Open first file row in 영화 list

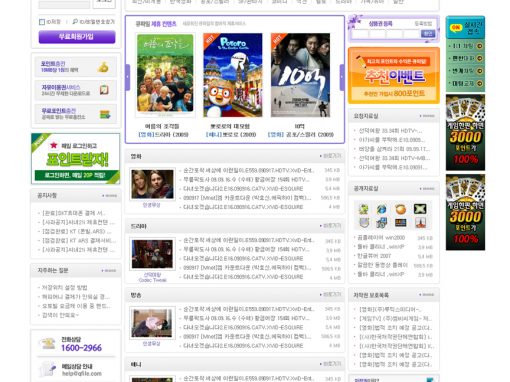click(248, 170)
